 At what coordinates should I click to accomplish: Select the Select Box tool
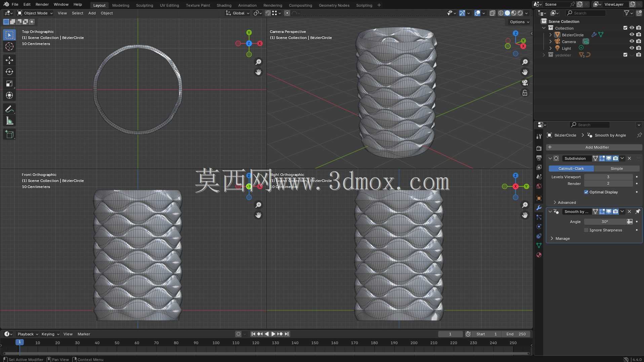9,35
